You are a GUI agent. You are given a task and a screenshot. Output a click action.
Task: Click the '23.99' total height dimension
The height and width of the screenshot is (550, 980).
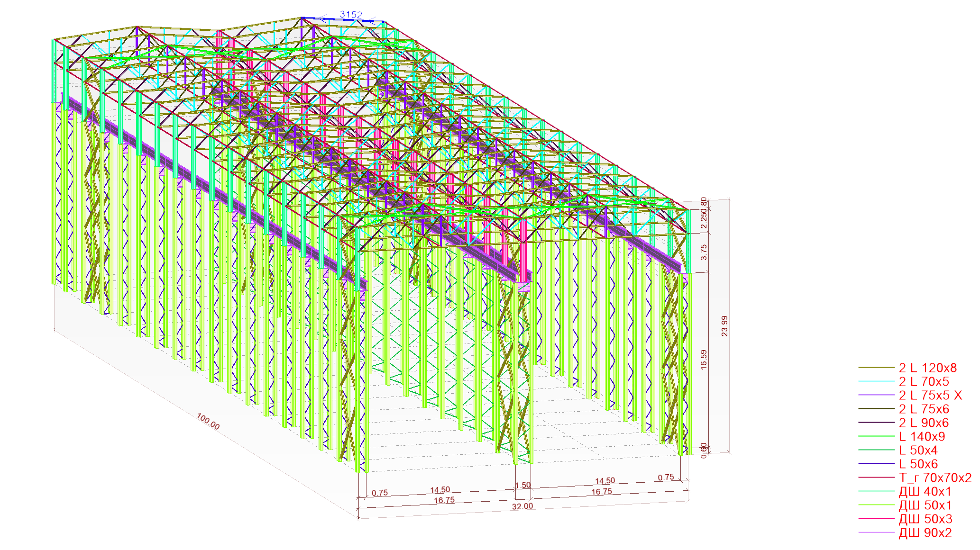click(x=724, y=326)
